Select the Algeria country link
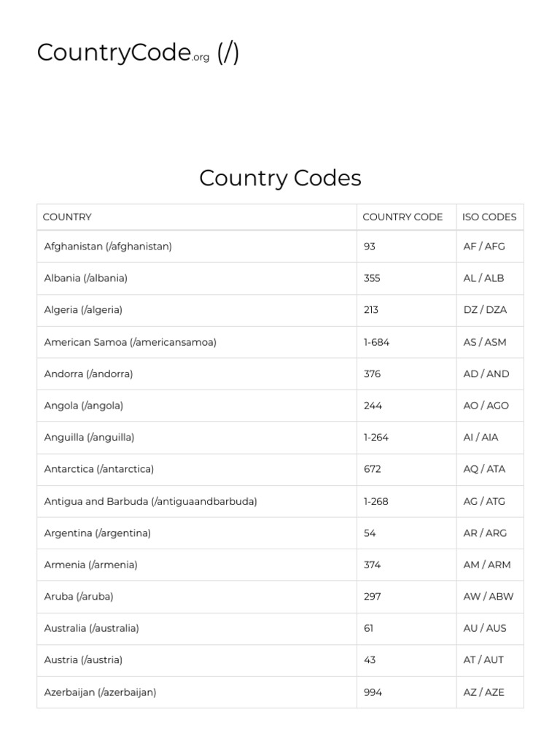 pyautogui.click(x=83, y=310)
